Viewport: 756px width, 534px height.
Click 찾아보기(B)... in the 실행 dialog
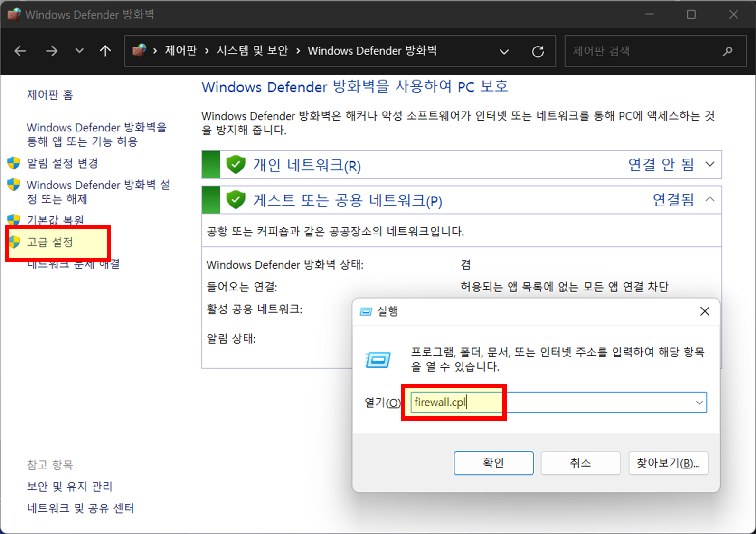point(668,463)
